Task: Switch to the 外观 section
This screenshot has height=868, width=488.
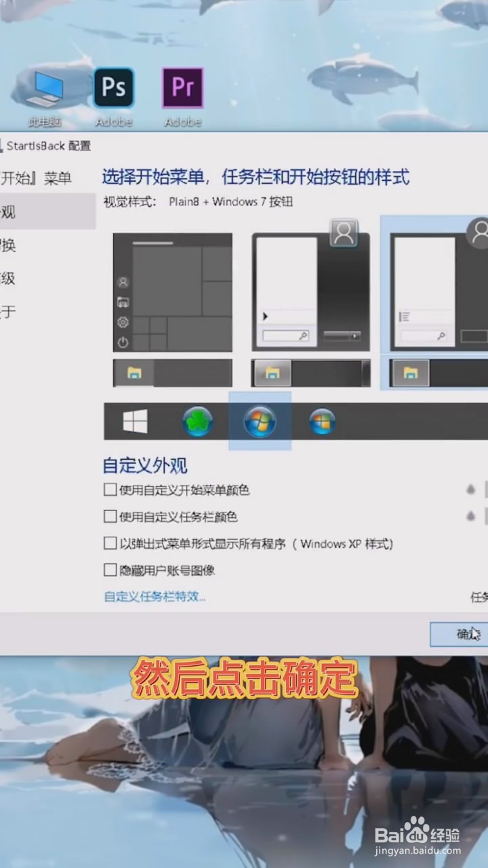Action: click(47, 212)
